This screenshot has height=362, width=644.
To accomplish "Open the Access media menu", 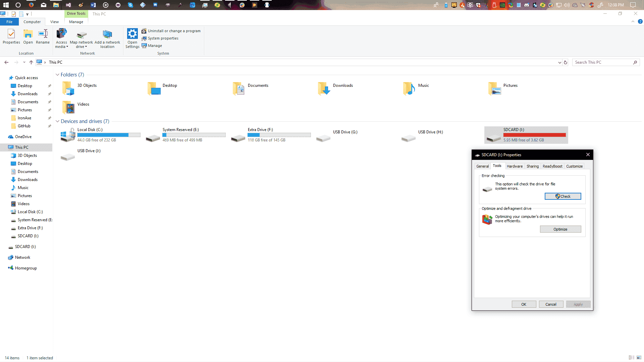I will coord(62,38).
